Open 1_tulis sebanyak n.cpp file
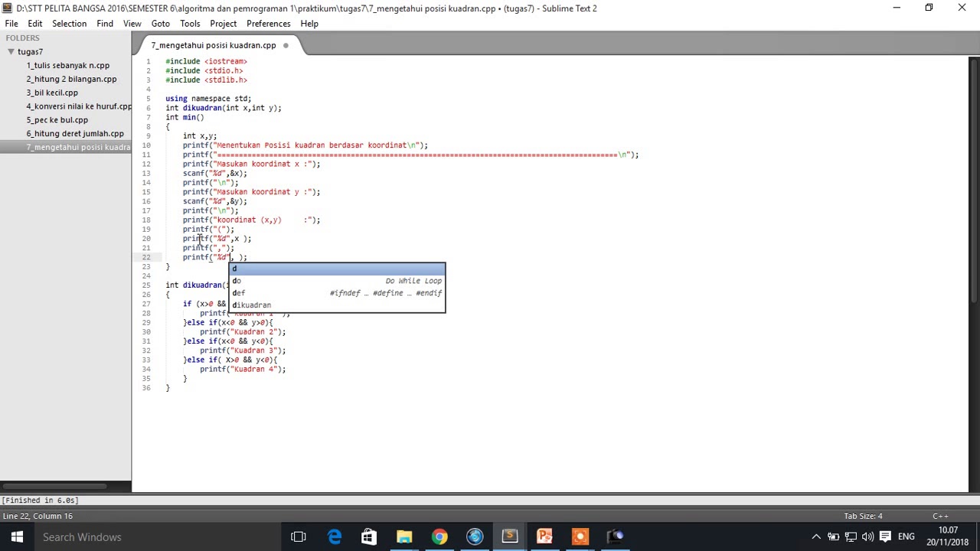 pos(67,65)
